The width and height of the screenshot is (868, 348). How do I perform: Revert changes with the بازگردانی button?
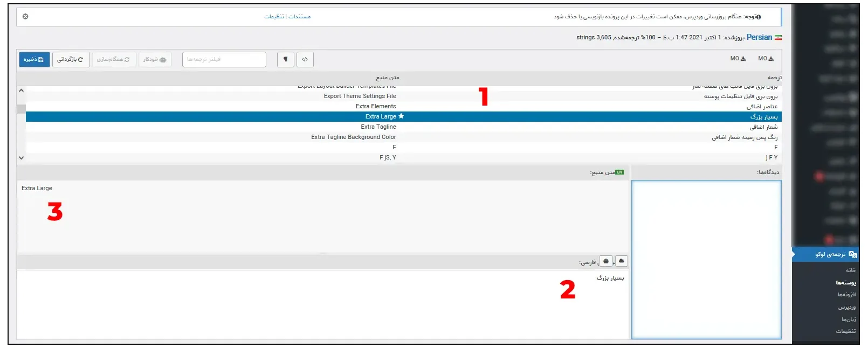(71, 59)
